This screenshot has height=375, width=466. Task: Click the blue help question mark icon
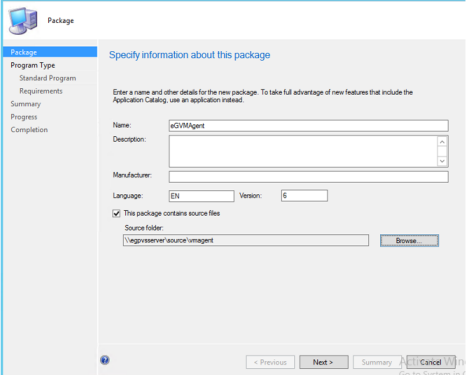tap(105, 360)
